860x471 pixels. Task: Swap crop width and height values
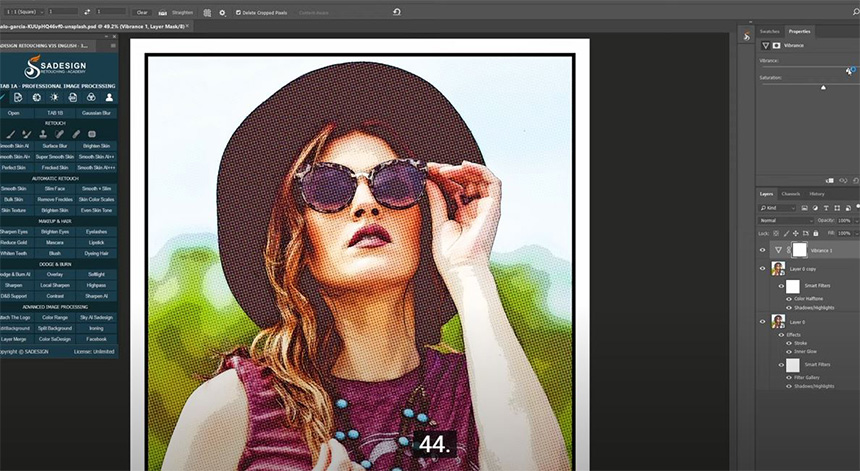point(88,12)
